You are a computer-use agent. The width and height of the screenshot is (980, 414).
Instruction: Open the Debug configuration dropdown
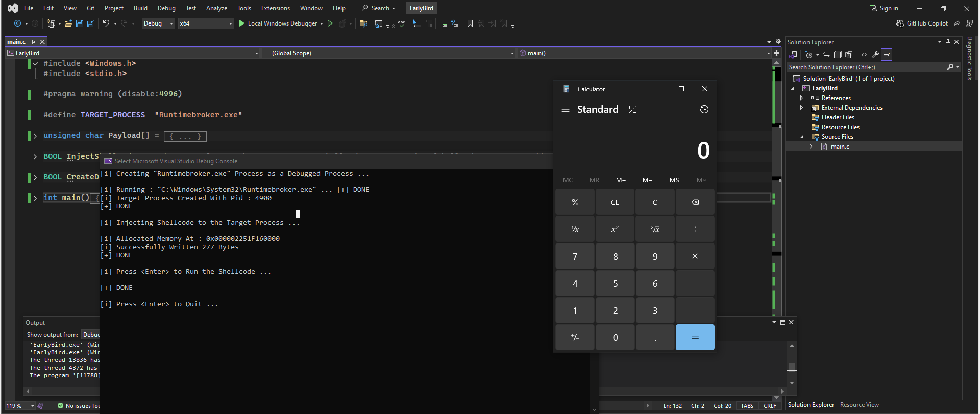point(158,23)
